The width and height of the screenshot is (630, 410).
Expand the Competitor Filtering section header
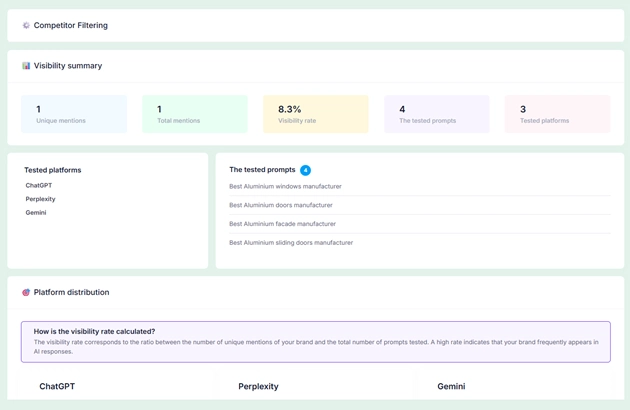pos(315,25)
